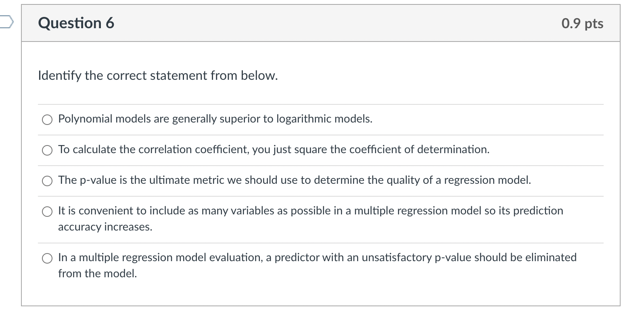Choose the correlation coefficient answer option
Screen dimensions: 644x320
pyautogui.click(x=47, y=150)
